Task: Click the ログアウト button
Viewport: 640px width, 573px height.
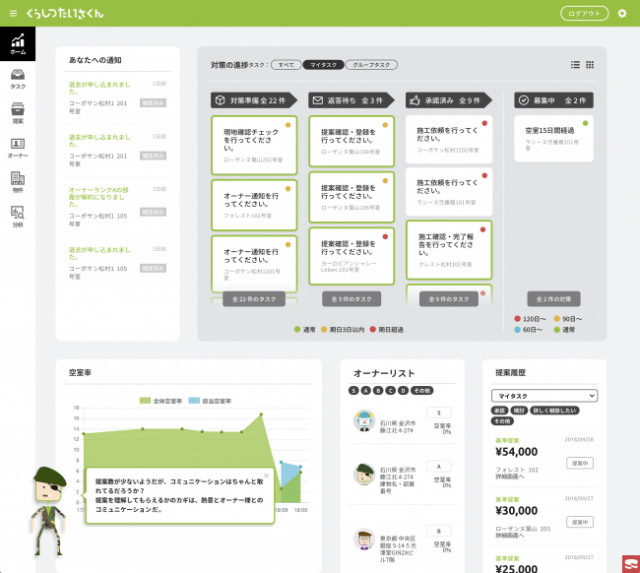Action: click(584, 13)
